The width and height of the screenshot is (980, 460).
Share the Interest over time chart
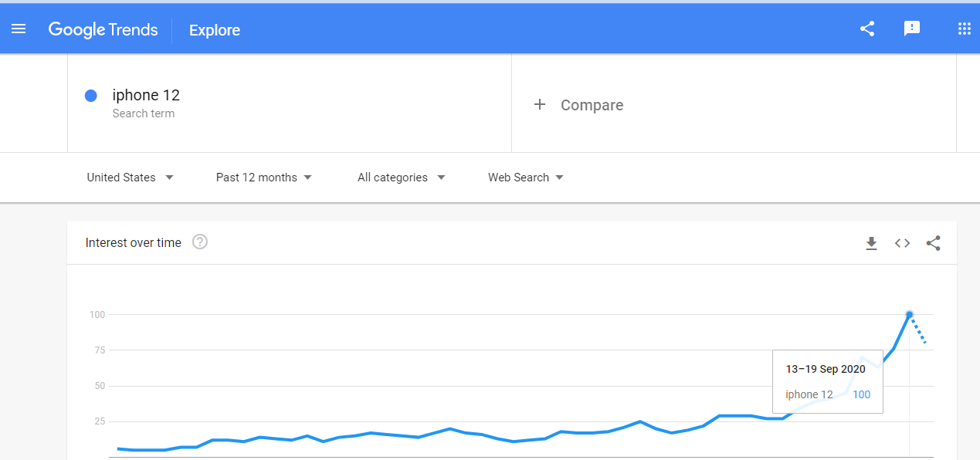coord(933,243)
